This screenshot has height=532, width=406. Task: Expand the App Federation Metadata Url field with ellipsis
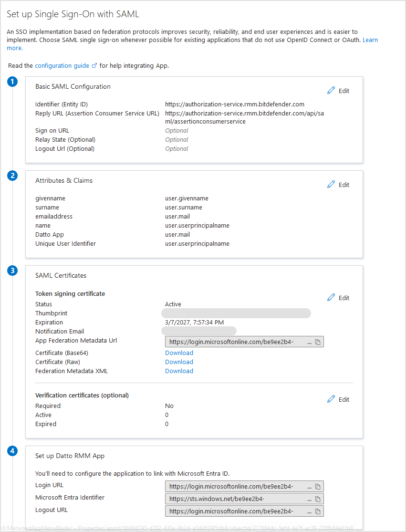pos(309,342)
